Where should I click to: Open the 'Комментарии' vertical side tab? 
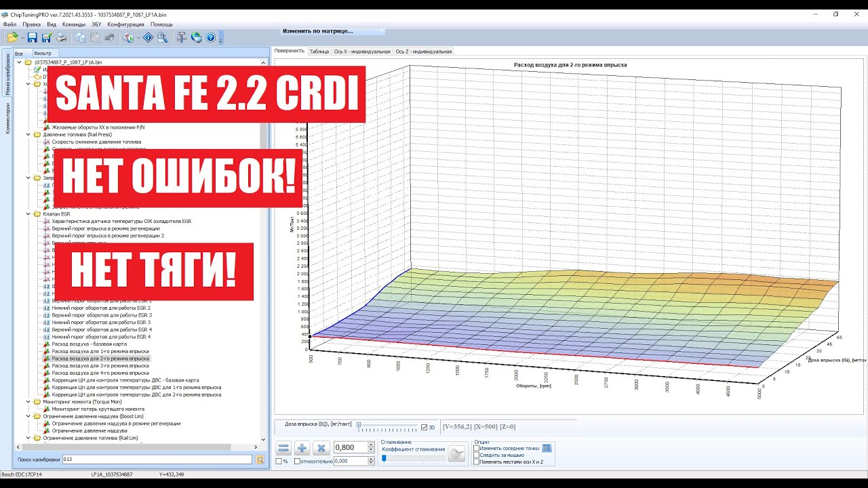8,118
